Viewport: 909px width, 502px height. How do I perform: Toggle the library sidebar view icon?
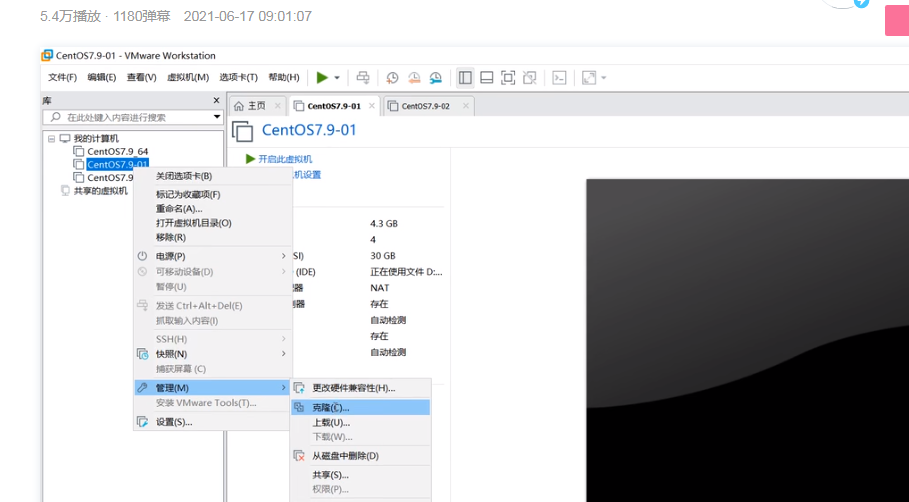click(465, 78)
